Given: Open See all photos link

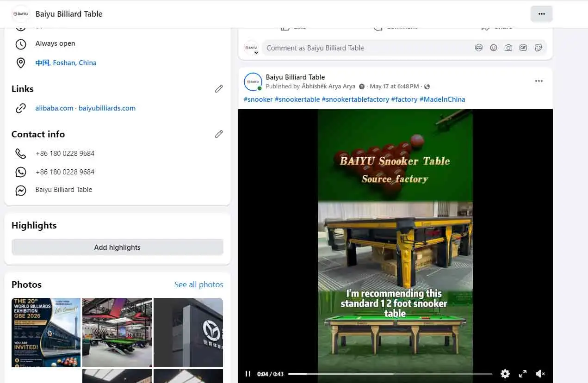Looking at the screenshot, I should tap(198, 284).
